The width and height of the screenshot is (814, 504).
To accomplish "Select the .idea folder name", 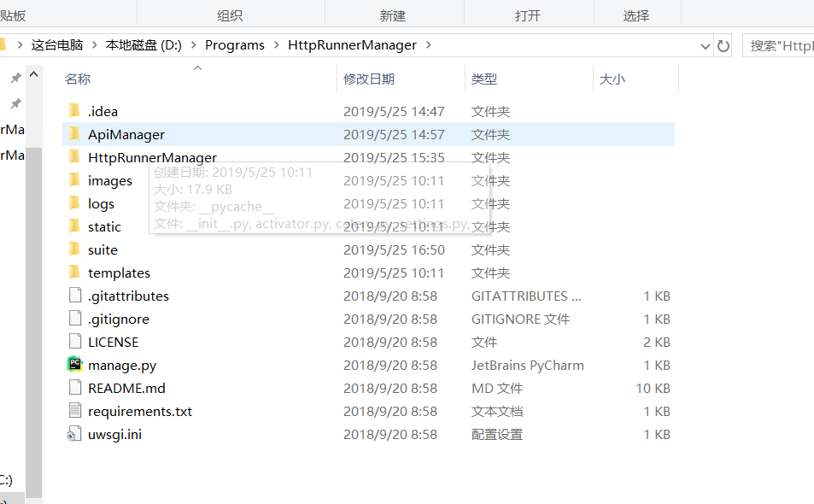I will coord(102,111).
